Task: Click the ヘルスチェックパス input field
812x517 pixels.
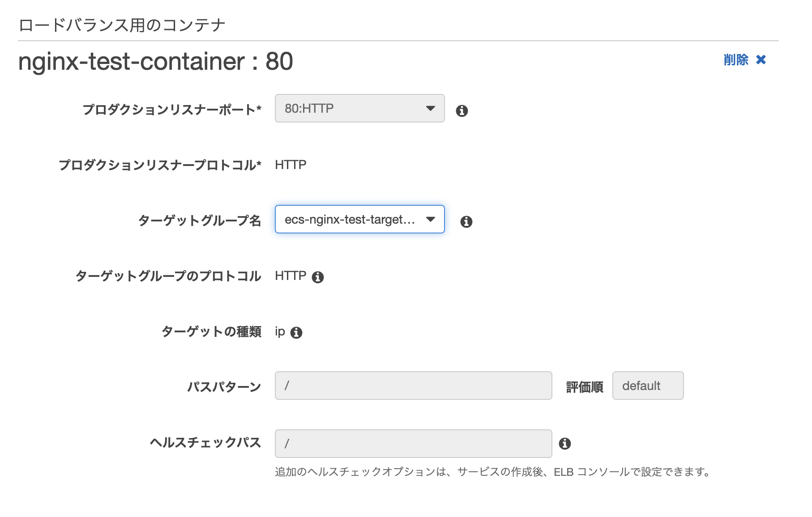Action: 414,444
